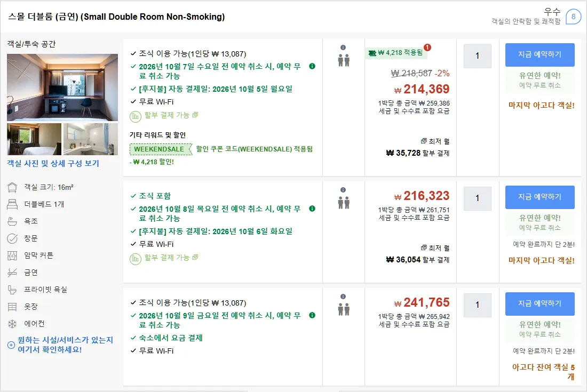Open the room quantity selector for the ₩214,369 offer
This screenshot has width=587, height=392.
pos(477,56)
